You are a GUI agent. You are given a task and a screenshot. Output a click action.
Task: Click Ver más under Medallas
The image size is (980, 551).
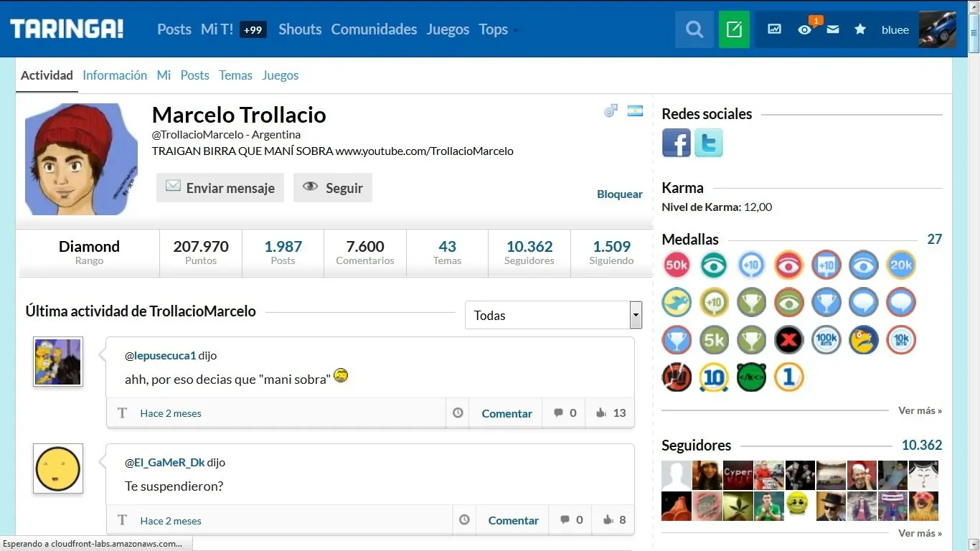[x=920, y=410]
